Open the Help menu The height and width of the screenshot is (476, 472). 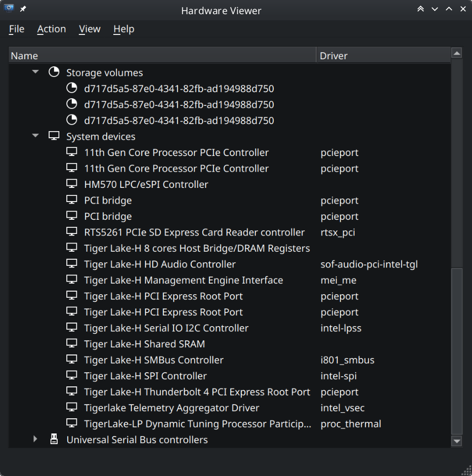tap(123, 29)
